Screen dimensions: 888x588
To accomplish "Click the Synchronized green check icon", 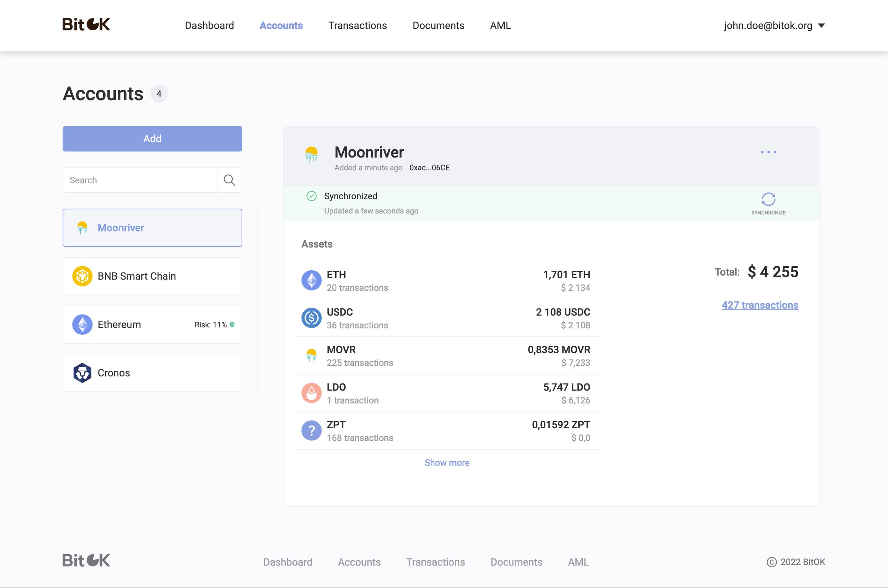I will (312, 196).
